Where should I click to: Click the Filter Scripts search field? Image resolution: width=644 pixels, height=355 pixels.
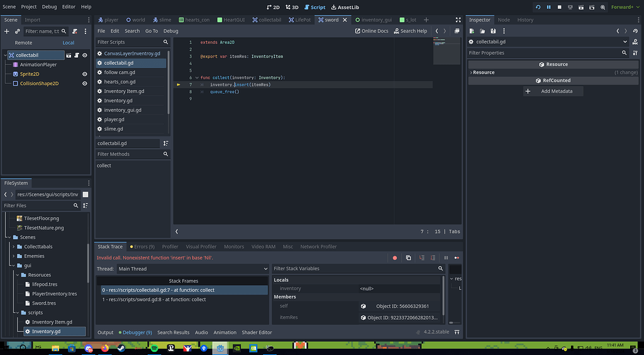click(133, 42)
